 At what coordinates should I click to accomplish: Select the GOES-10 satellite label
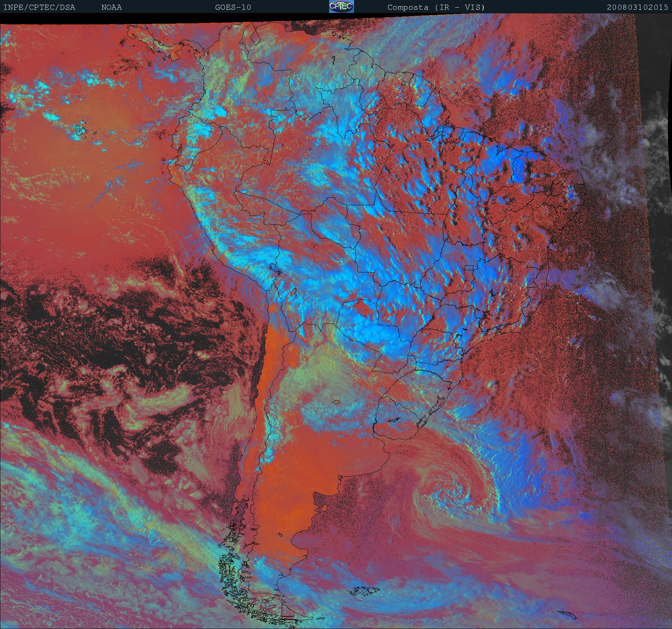[233, 7]
